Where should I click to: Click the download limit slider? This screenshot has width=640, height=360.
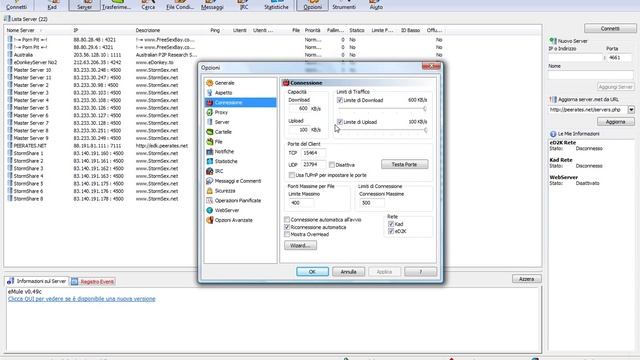(382, 109)
